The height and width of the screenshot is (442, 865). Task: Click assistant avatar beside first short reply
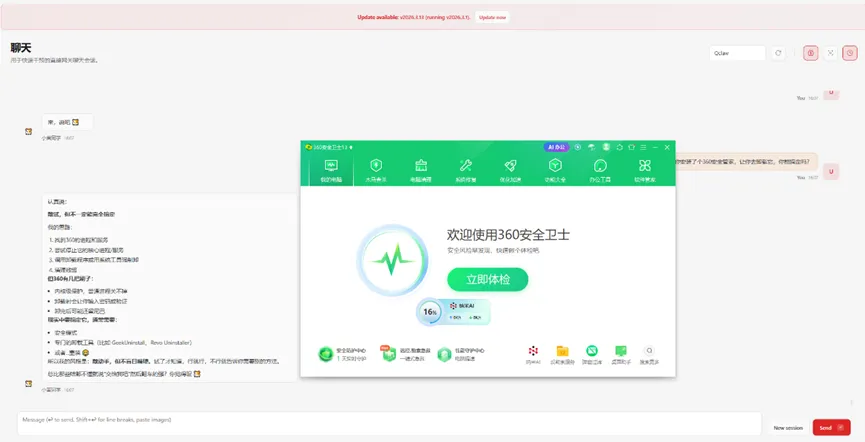click(x=29, y=131)
